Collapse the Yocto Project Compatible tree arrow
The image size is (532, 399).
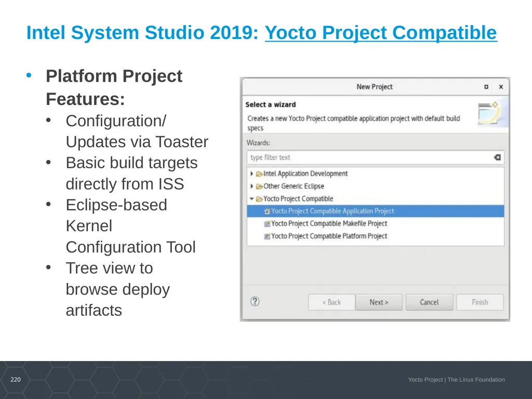point(251,199)
